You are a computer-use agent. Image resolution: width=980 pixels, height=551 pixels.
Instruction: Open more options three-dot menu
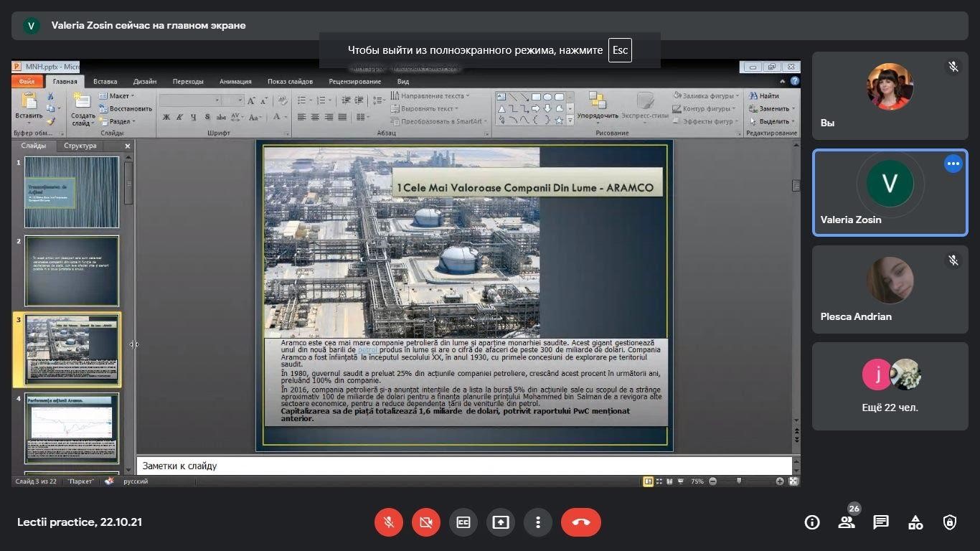538,522
